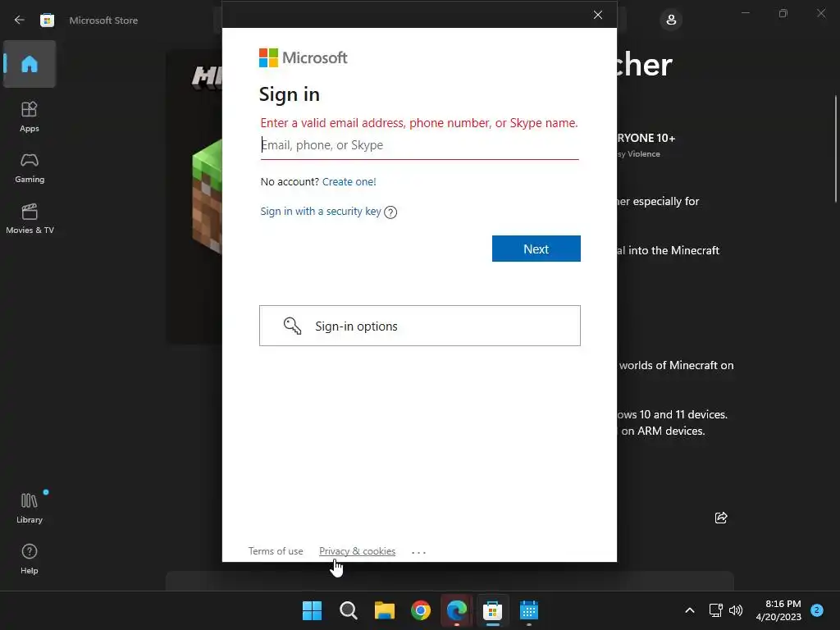This screenshot has height=630, width=840.
Task: Click the network icon in system tray
Action: pos(715,610)
